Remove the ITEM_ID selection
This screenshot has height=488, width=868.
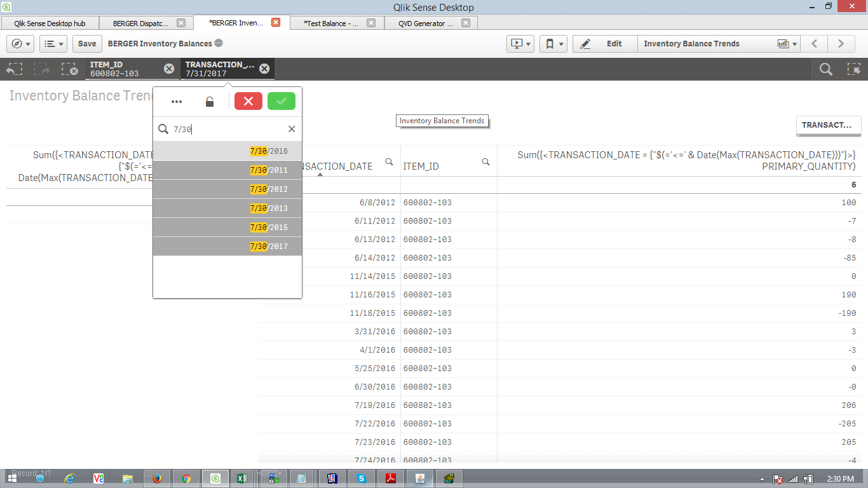tap(168, 69)
